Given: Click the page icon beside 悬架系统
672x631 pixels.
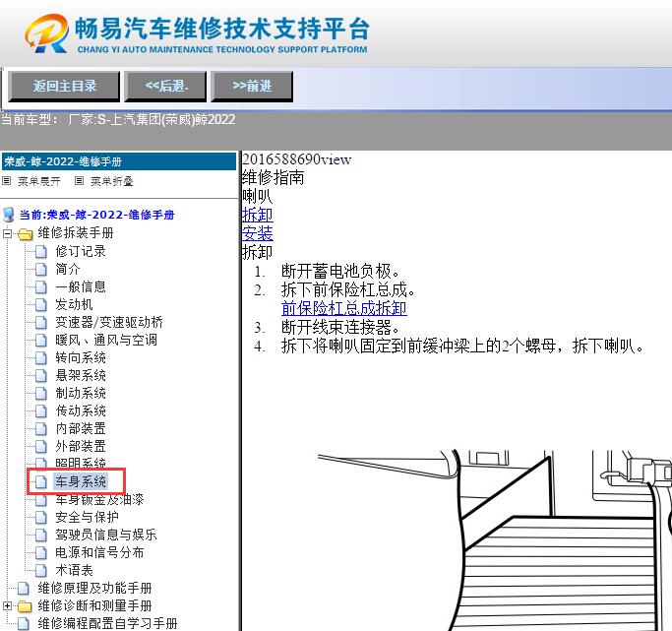Looking at the screenshot, I should tap(41, 375).
